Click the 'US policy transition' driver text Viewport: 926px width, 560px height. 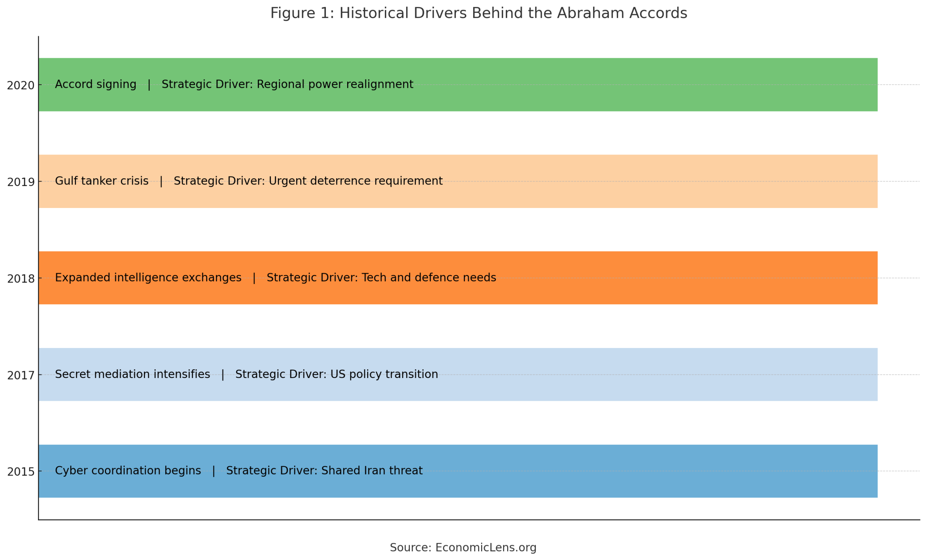click(x=383, y=374)
